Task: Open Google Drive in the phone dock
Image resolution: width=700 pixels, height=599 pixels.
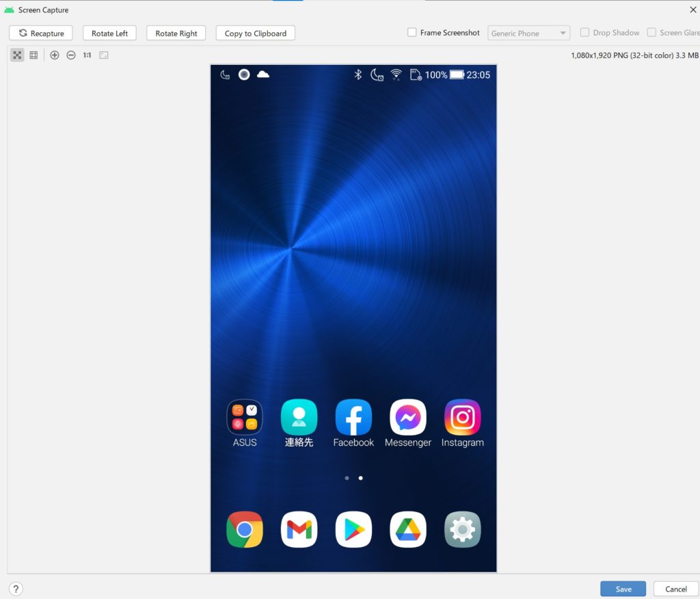Action: click(408, 529)
